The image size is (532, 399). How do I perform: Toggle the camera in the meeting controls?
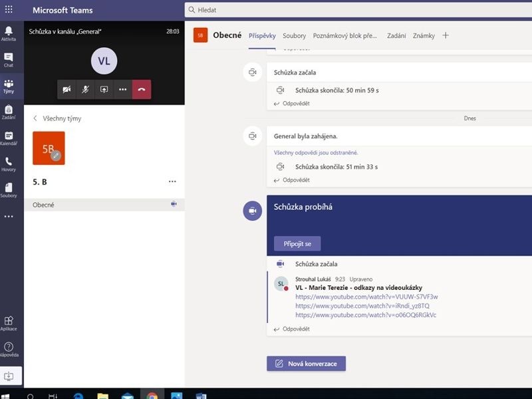click(x=66, y=89)
